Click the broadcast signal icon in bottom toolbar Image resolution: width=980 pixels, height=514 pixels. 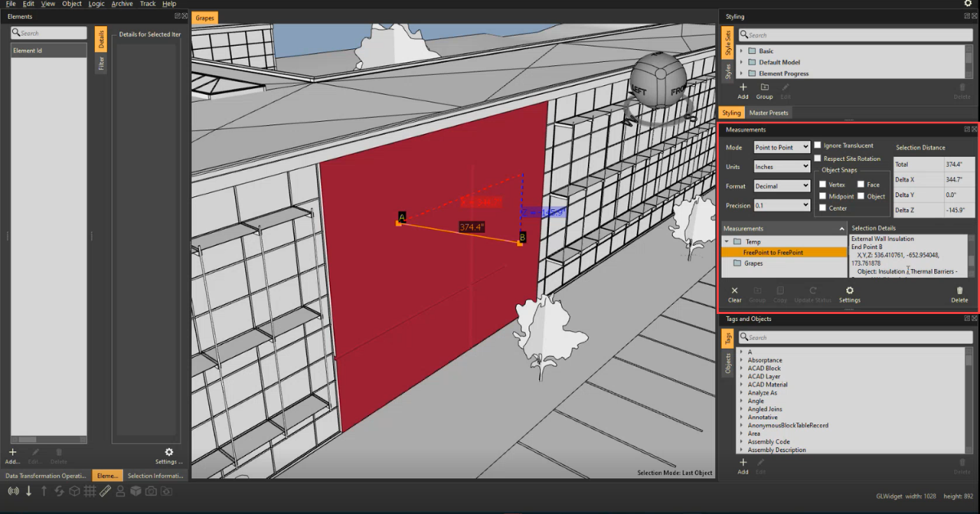[13, 491]
